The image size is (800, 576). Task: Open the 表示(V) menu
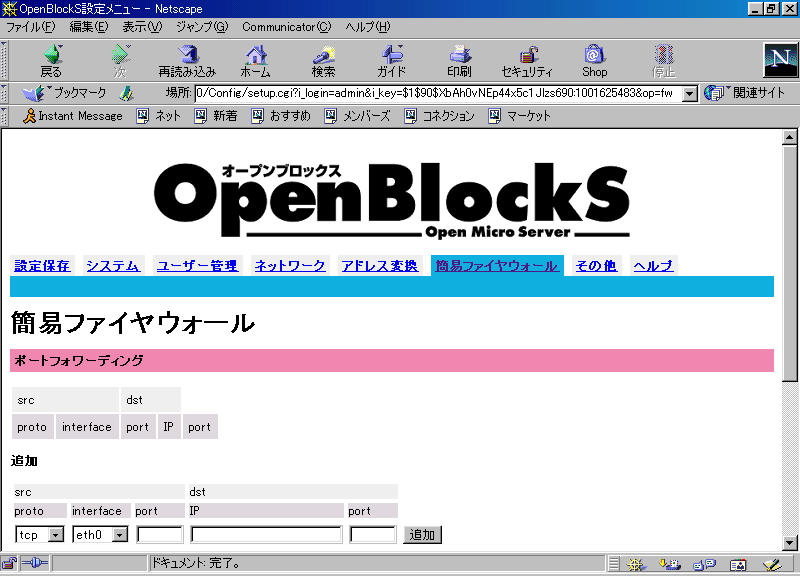pos(142,27)
